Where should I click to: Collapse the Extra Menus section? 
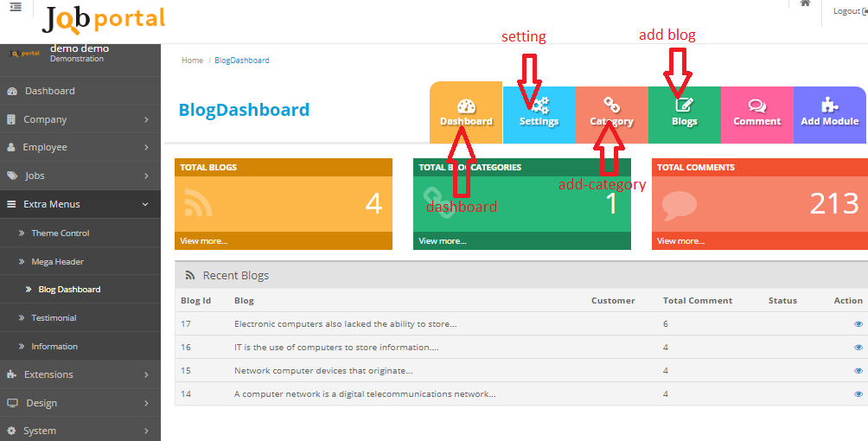[80, 204]
